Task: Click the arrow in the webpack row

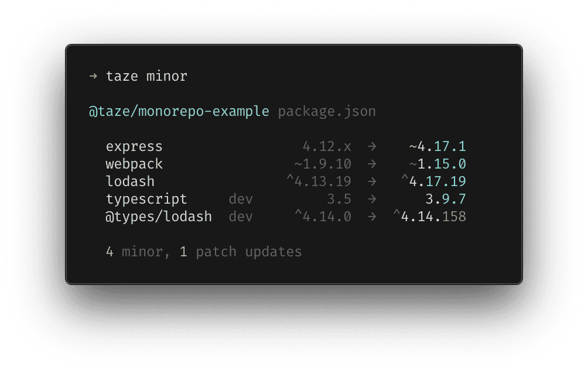Action: click(372, 164)
